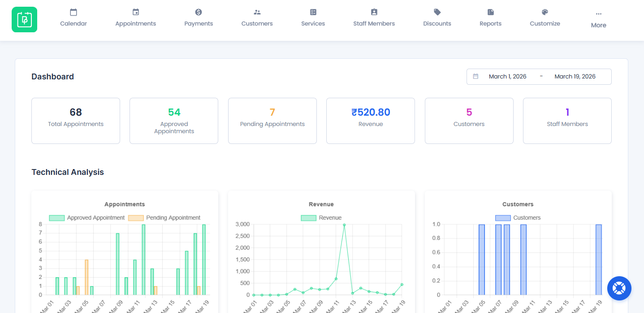Screen dimensions: 644x313
Task: Click the green app logo icon
Action: pos(24,19)
